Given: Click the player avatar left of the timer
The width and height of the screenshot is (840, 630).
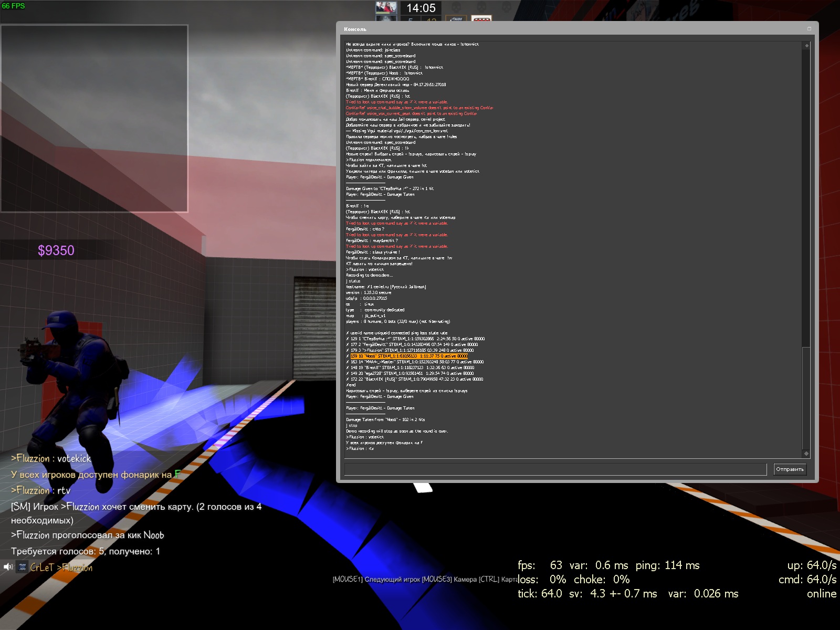Looking at the screenshot, I should [386, 7].
